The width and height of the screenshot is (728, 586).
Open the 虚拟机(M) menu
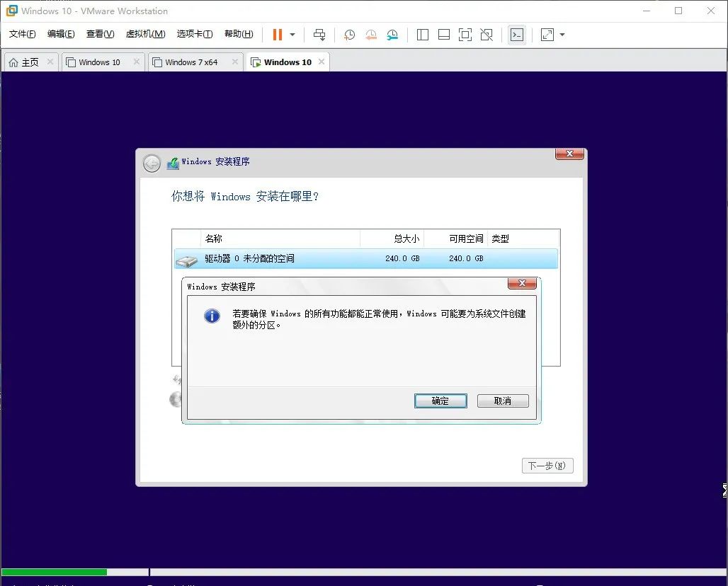pyautogui.click(x=144, y=33)
